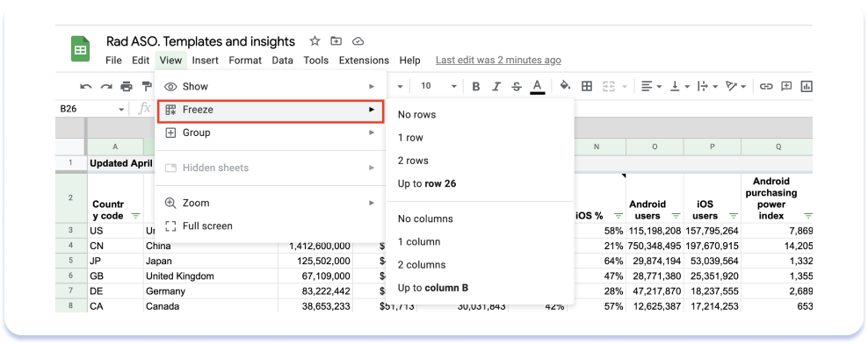Choose Full screen in View menu
Viewport: 868px width, 344px height.
(270, 226)
